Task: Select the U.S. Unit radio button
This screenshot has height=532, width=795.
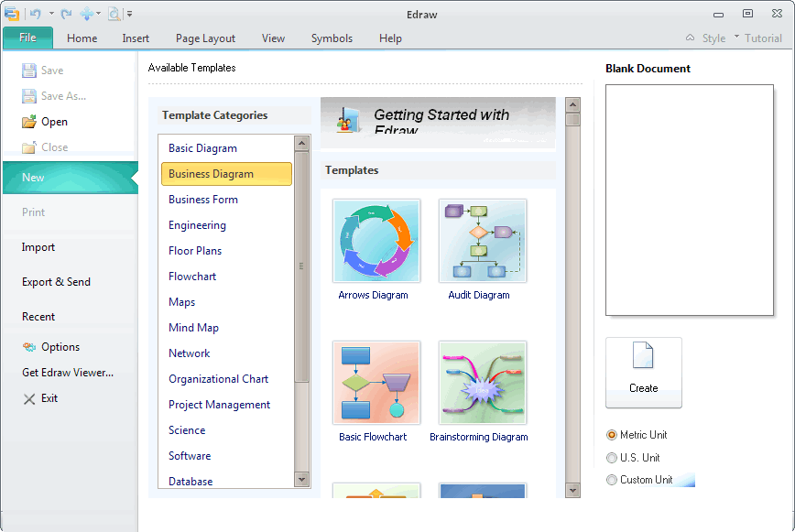Action: coord(612,458)
